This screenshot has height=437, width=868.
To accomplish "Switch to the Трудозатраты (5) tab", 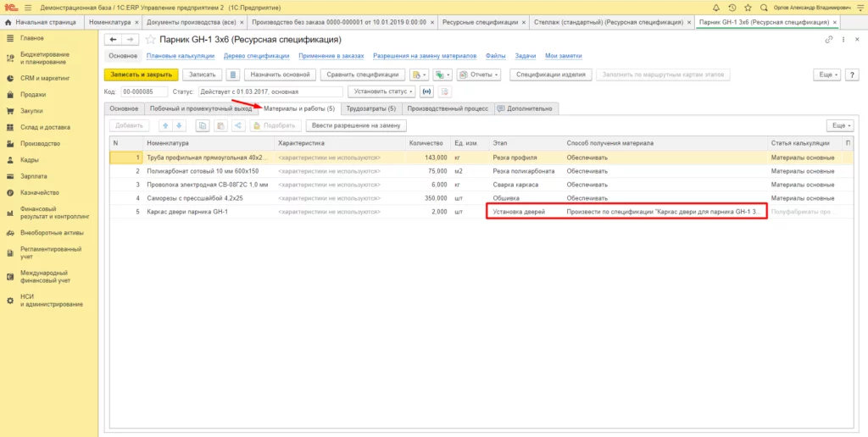I will click(371, 109).
